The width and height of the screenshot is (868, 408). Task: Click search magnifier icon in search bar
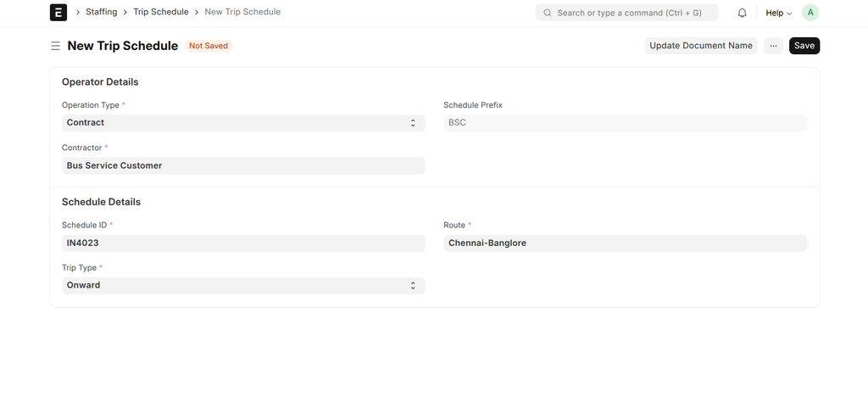pyautogui.click(x=548, y=13)
